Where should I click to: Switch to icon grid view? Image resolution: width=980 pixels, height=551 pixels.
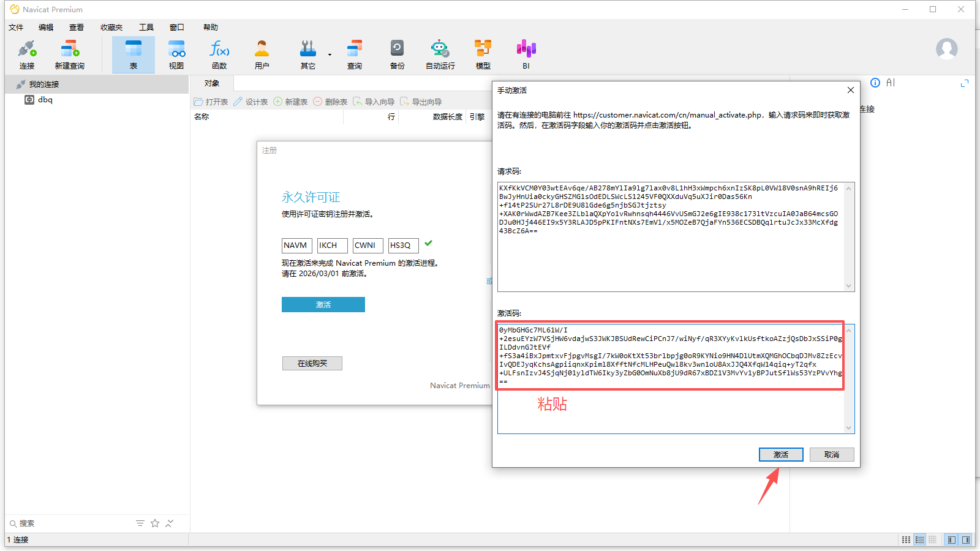coord(907,539)
